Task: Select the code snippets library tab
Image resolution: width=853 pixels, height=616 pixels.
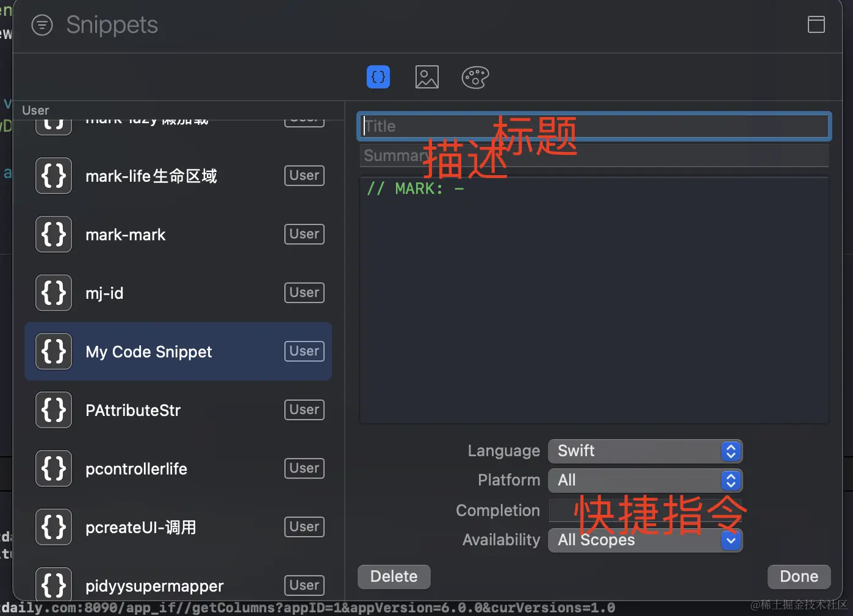Action: [378, 77]
